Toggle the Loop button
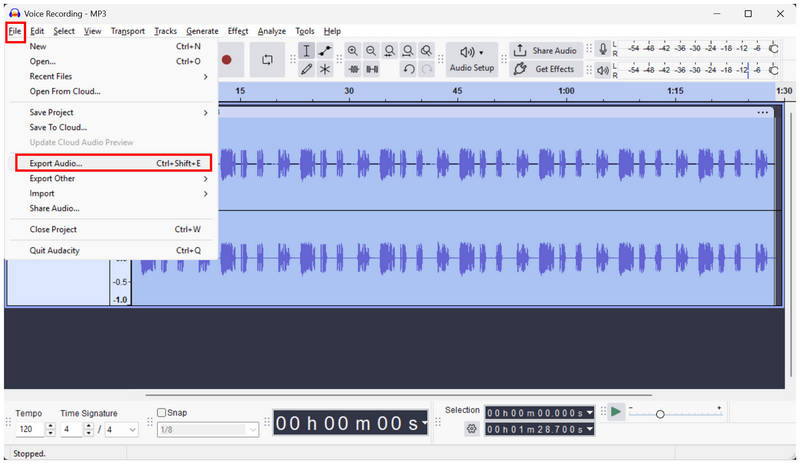800x464 pixels. pyautogui.click(x=267, y=60)
